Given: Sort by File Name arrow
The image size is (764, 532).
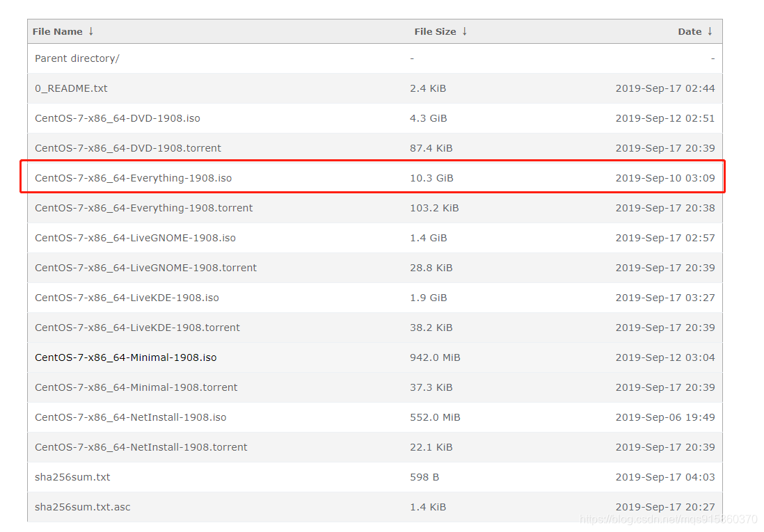Looking at the screenshot, I should (x=91, y=31).
